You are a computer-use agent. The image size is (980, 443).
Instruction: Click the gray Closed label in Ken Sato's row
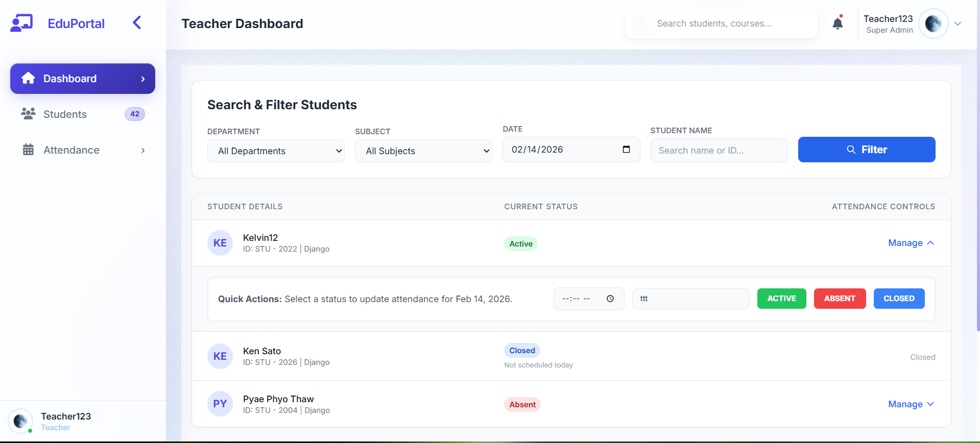pyautogui.click(x=923, y=357)
